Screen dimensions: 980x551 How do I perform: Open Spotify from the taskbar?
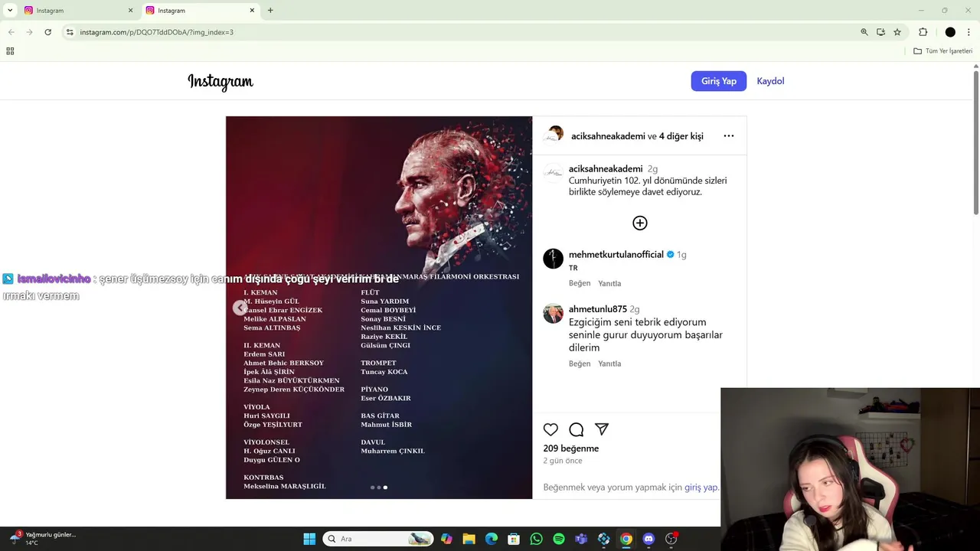pos(559,539)
